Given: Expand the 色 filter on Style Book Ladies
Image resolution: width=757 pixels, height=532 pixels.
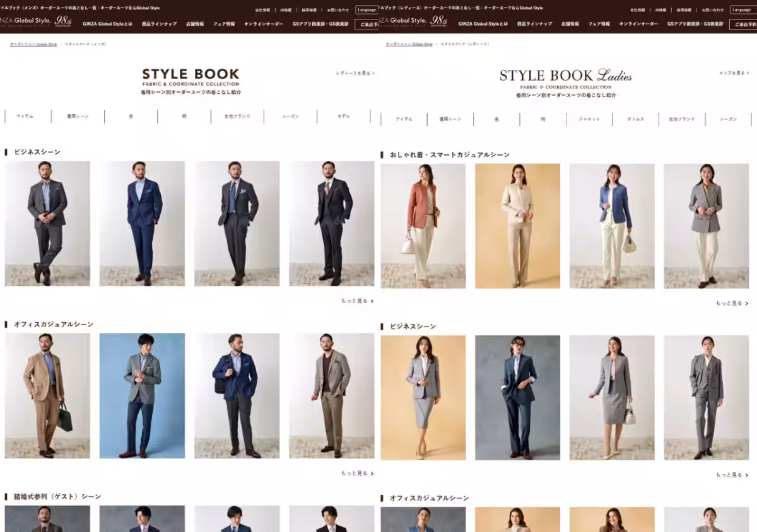Looking at the screenshot, I should click(x=496, y=119).
